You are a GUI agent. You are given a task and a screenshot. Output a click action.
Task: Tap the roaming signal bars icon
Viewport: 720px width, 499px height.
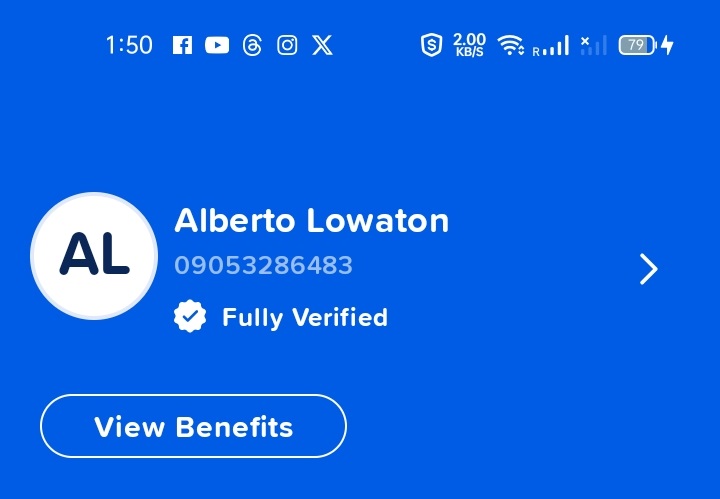tap(551, 45)
